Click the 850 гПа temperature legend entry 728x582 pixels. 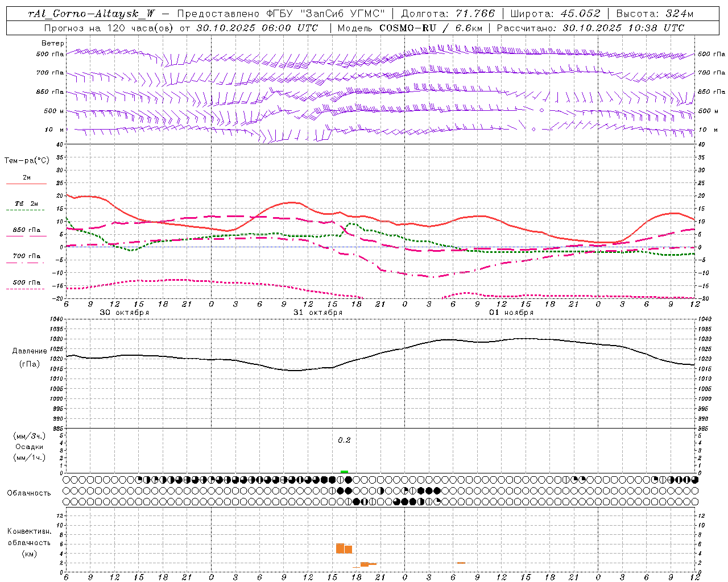(27, 230)
